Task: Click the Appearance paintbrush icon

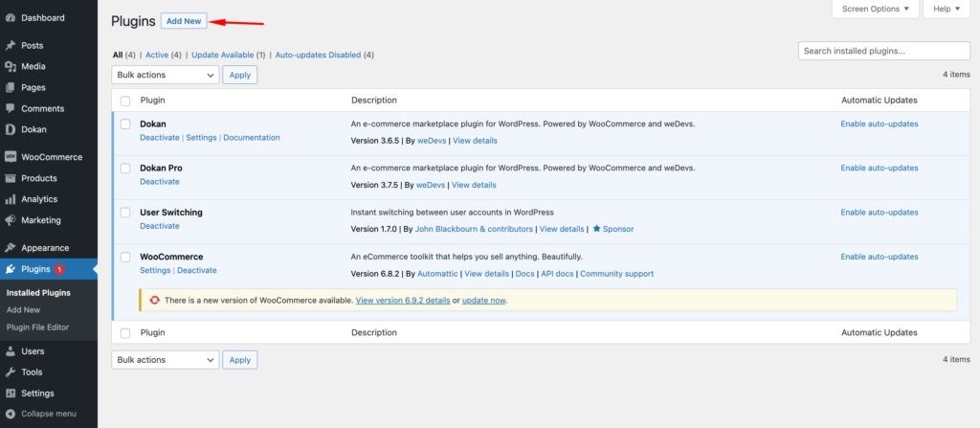Action: coord(10,248)
